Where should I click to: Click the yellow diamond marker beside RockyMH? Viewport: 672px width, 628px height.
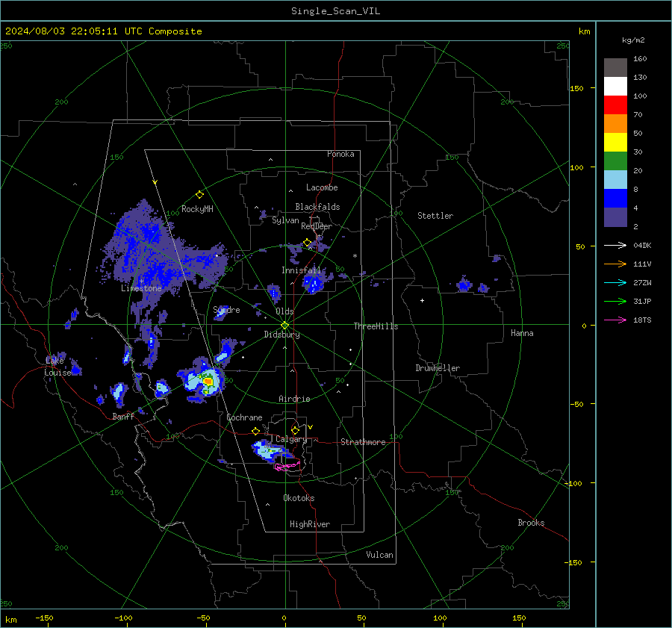click(x=199, y=195)
